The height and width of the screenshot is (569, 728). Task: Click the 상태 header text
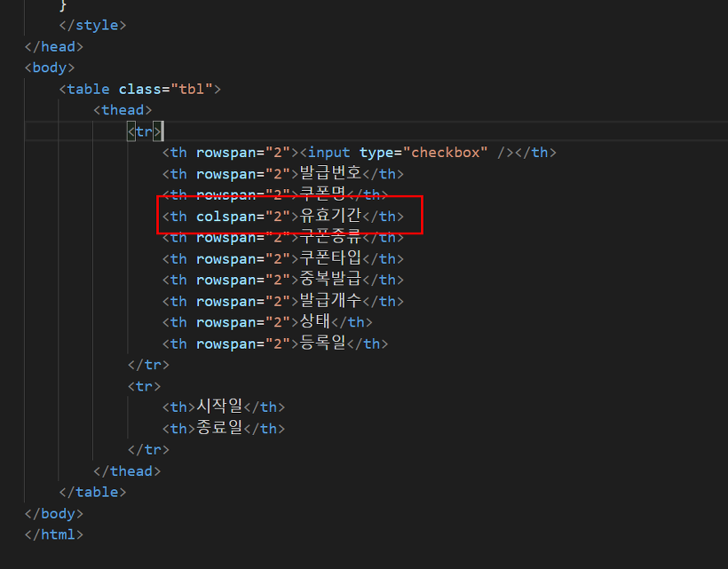[x=315, y=322]
